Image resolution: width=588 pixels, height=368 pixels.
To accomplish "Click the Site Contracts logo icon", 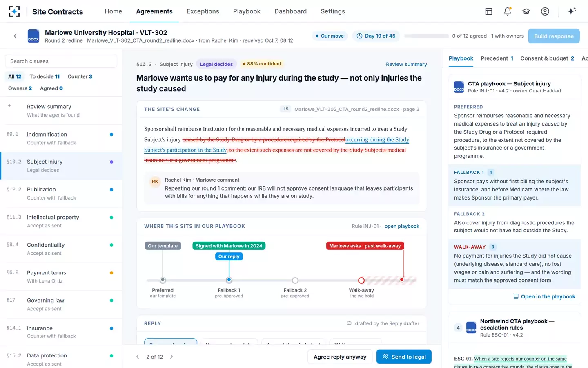I will tap(14, 11).
